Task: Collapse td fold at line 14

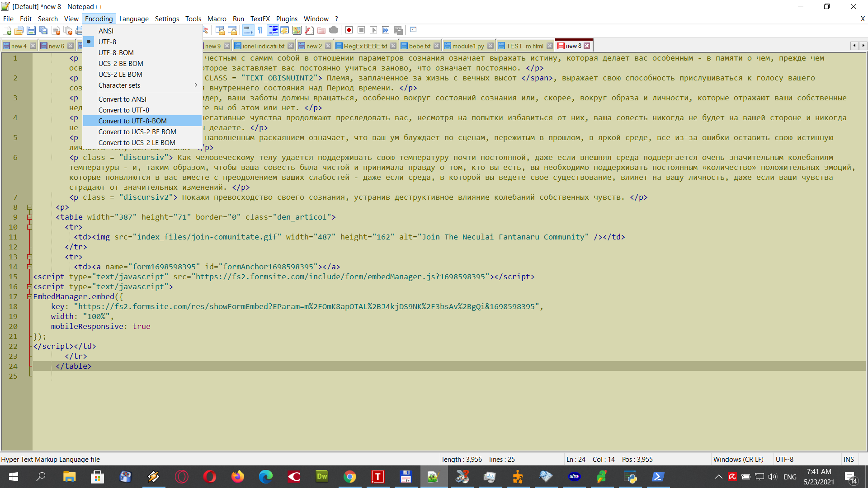Action: tap(29, 267)
